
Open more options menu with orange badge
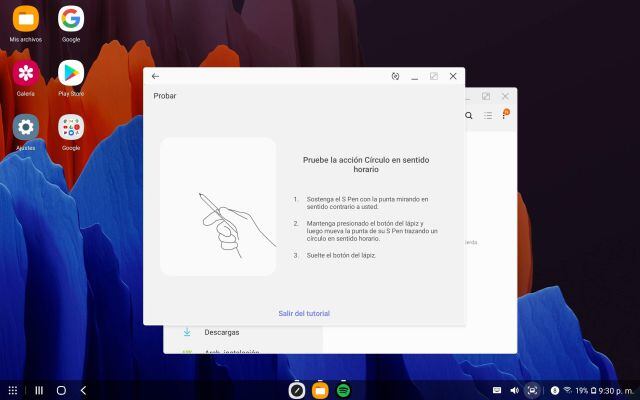click(x=505, y=115)
